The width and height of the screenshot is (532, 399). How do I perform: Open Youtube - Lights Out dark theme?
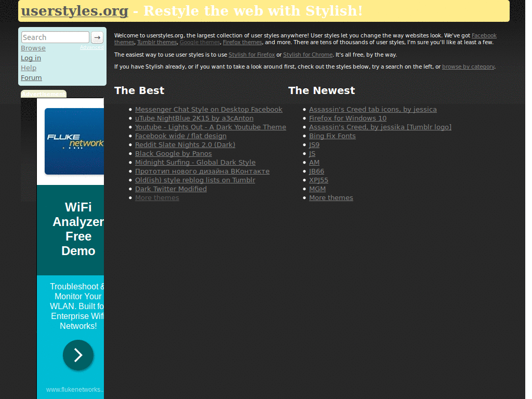[210, 127]
